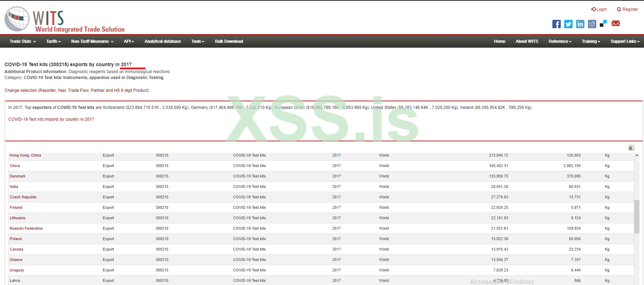The width and height of the screenshot is (644, 285).
Task: Navigate to Home
Action: pos(499,41)
